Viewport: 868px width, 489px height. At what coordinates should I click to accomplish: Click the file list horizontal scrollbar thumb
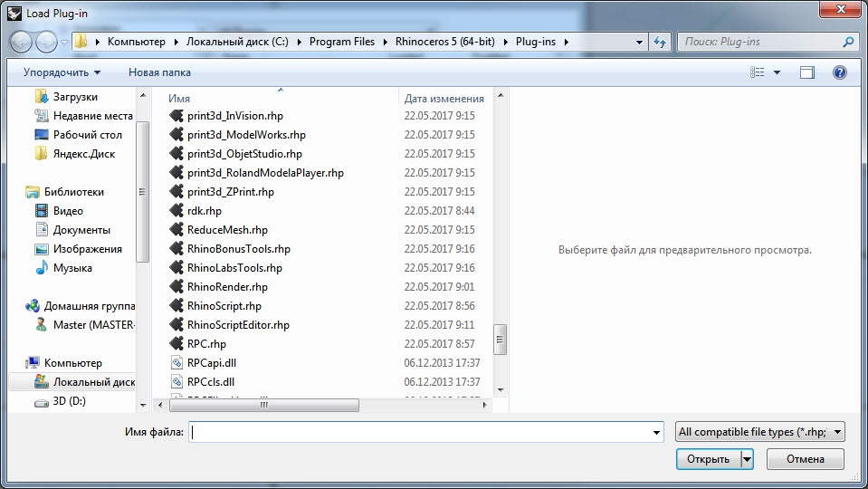pos(264,405)
